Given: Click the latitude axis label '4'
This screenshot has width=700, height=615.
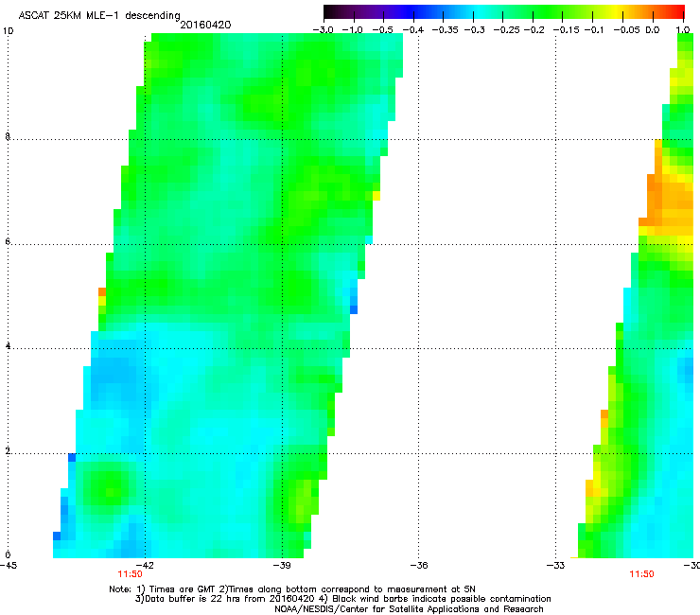Looking at the screenshot, I should coord(8,346).
